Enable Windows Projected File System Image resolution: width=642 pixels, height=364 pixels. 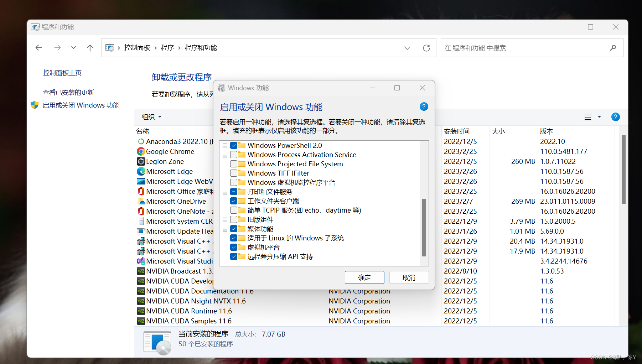234,164
